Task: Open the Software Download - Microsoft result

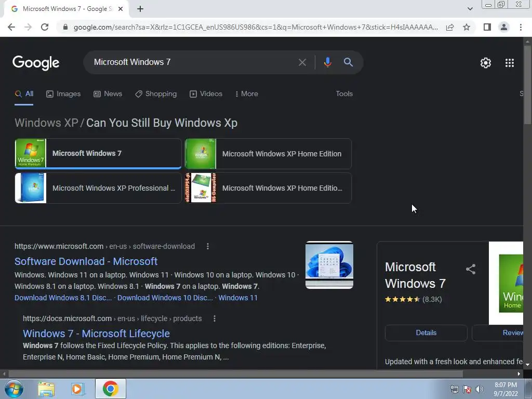Action: (x=86, y=261)
